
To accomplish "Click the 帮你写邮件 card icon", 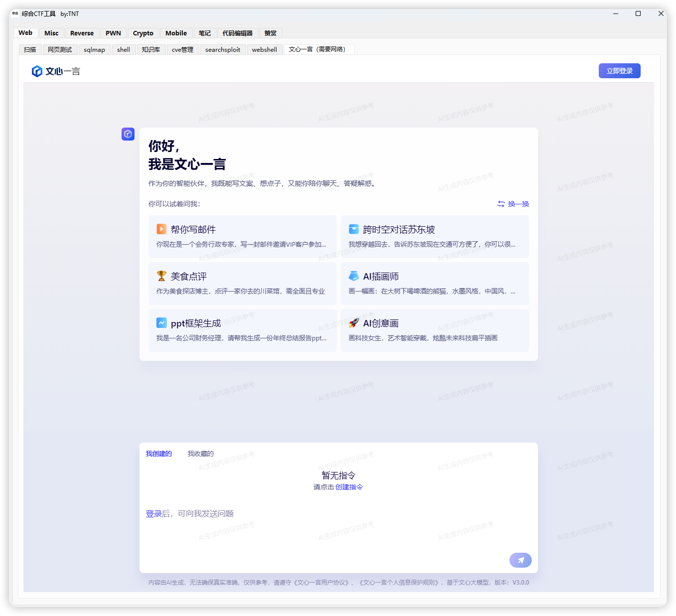I will pyautogui.click(x=161, y=229).
